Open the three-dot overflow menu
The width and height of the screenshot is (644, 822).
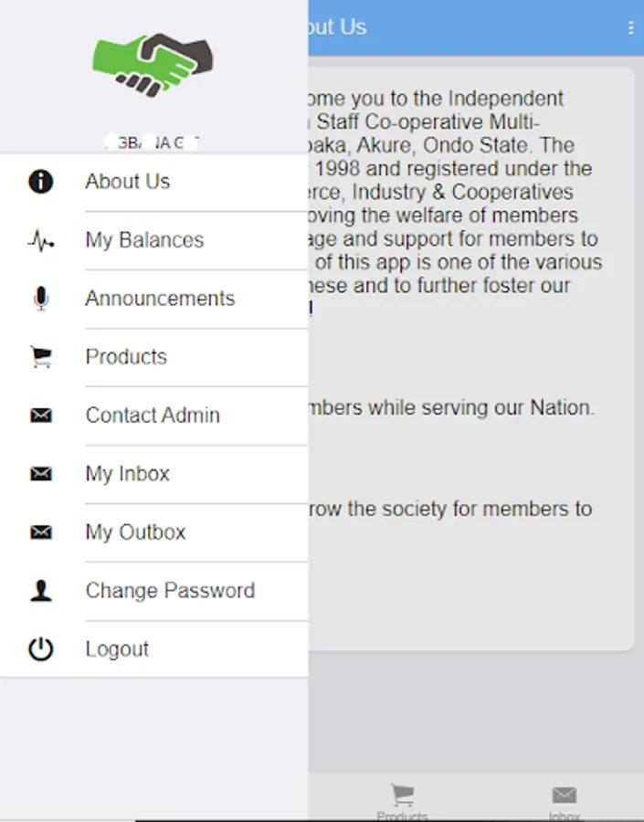pyautogui.click(x=630, y=28)
